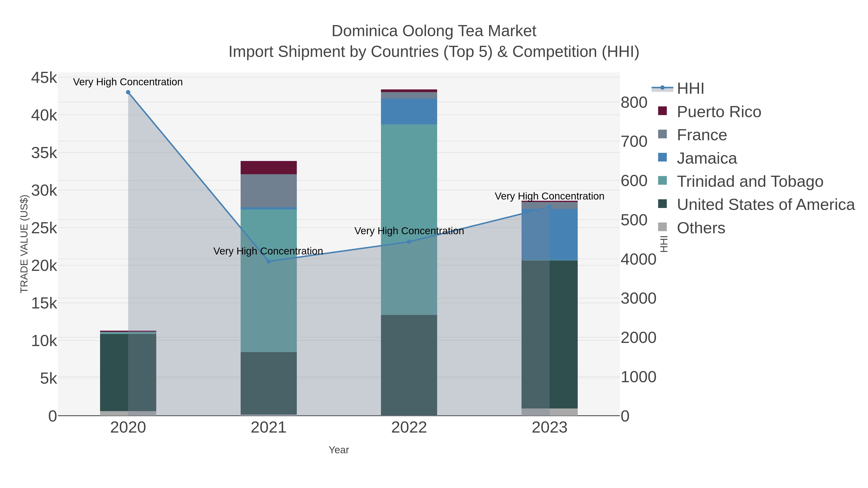The height and width of the screenshot is (488, 868).
Task: Click the 800 HHI axis tick label
Action: click(634, 102)
